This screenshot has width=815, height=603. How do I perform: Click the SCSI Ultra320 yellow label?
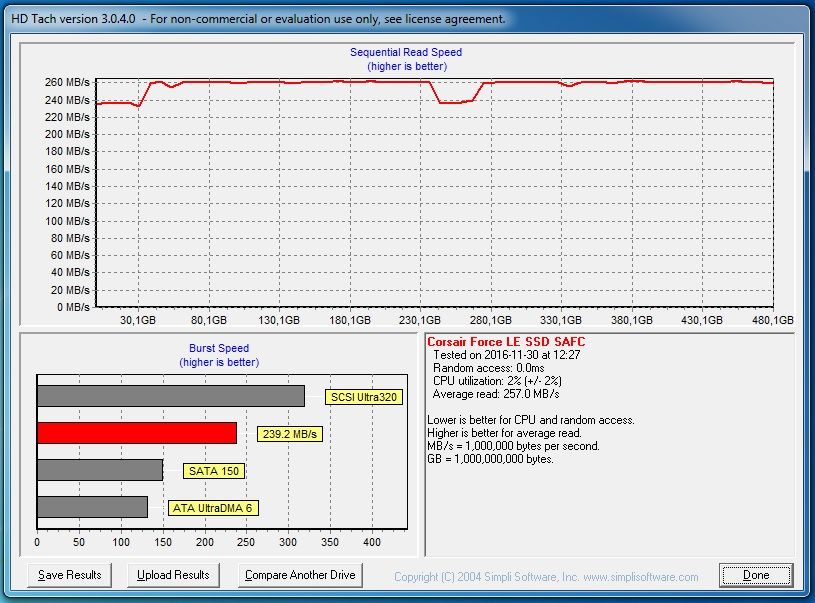click(364, 397)
